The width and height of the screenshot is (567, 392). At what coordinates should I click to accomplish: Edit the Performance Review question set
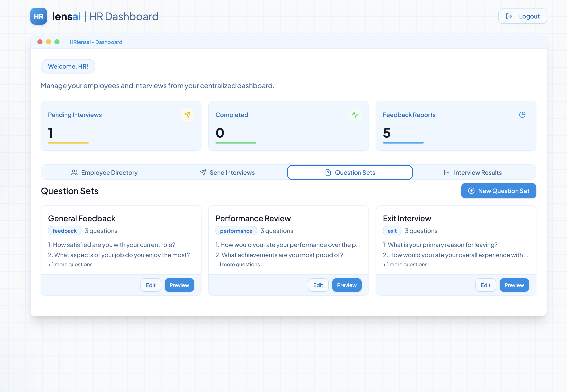pyautogui.click(x=318, y=285)
